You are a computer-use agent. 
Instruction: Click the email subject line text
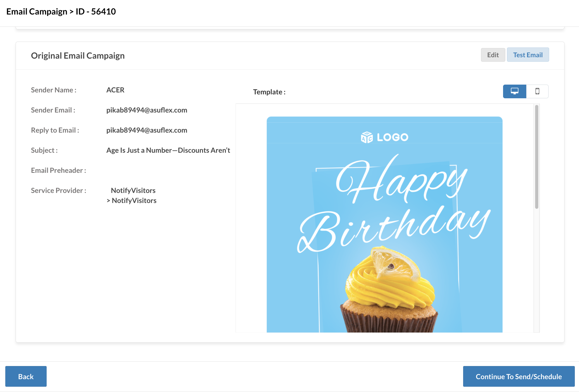point(168,150)
